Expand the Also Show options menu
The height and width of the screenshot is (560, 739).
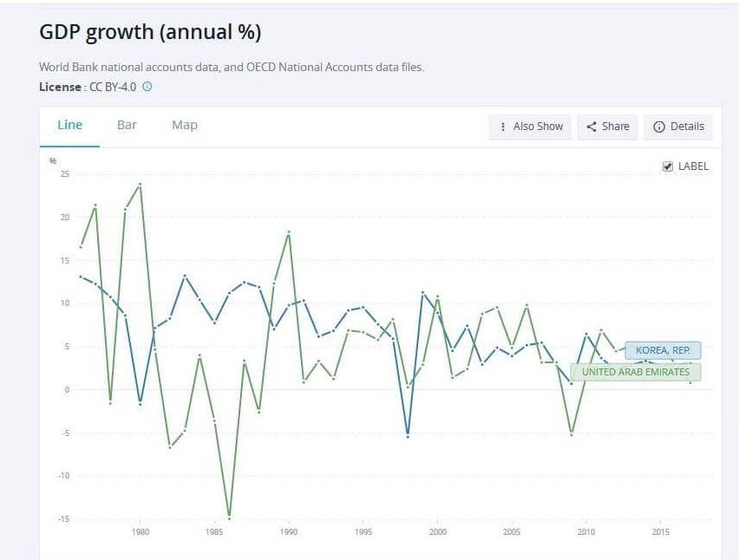[532, 127]
